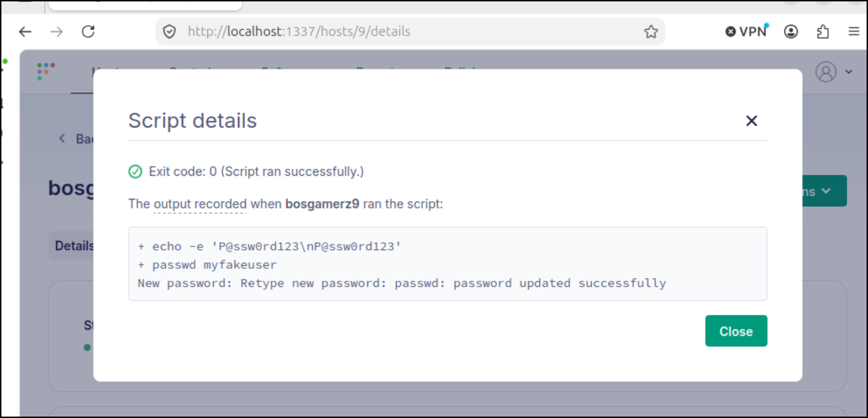Click the green success checkmark beside Exit code
The width and height of the screenshot is (868, 418).
pyautogui.click(x=135, y=172)
